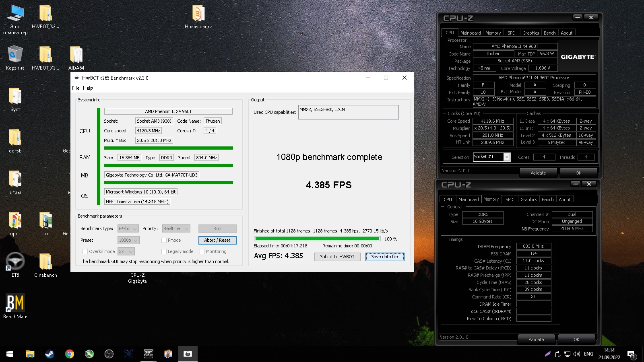This screenshot has height=362, width=644.
Task: Launch Google Chrome from the taskbar
Action: (x=69, y=354)
